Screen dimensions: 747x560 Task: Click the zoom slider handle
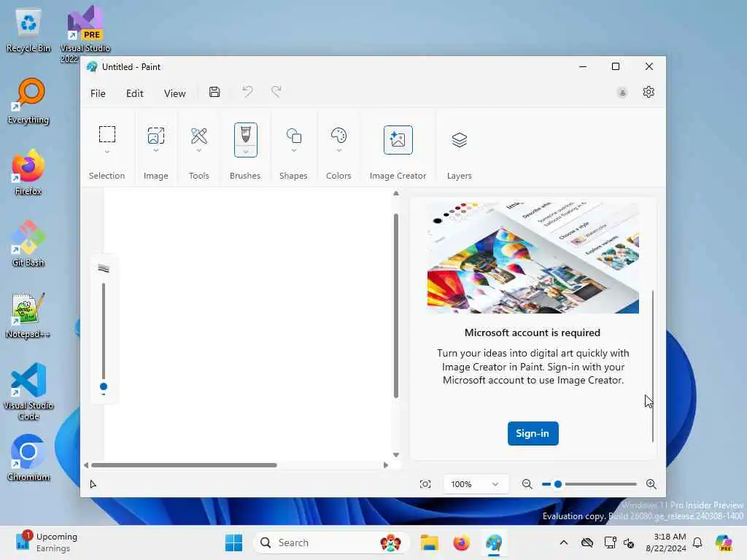[x=558, y=484]
